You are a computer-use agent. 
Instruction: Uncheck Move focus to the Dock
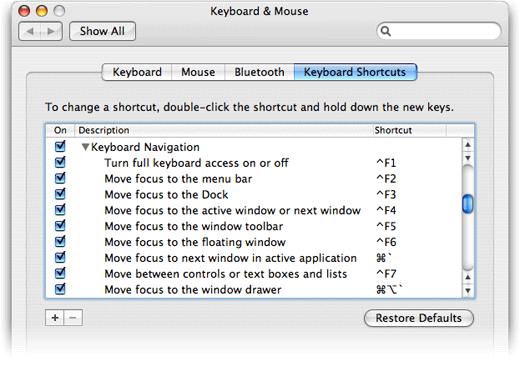pos(60,194)
